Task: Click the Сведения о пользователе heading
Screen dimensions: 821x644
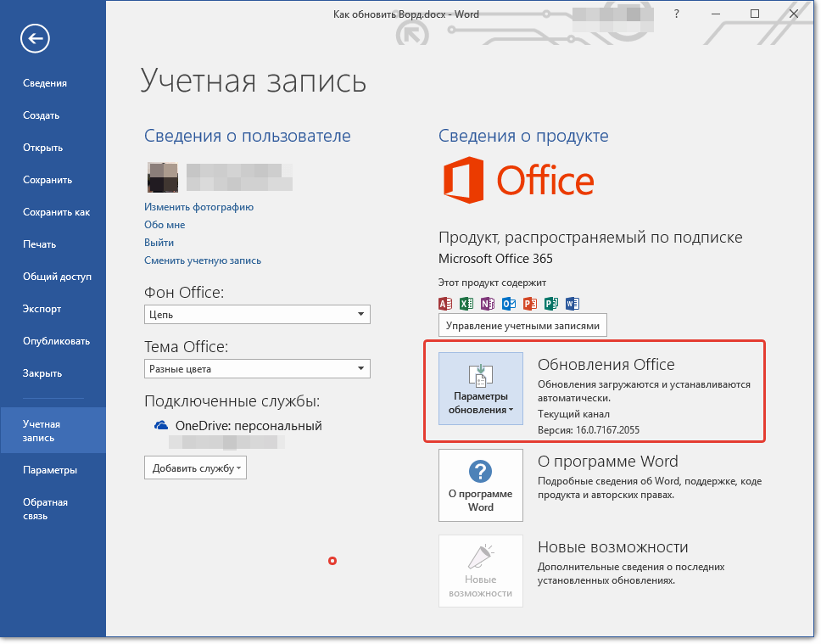Action: (247, 136)
